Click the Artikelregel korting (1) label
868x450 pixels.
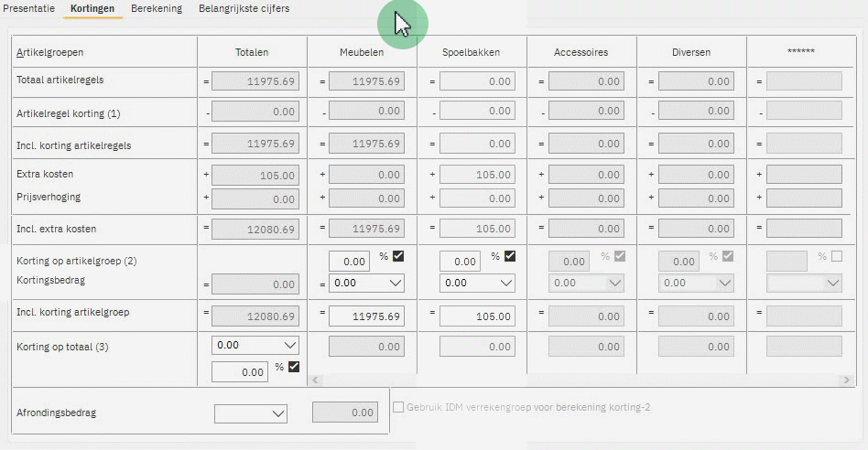click(69, 113)
